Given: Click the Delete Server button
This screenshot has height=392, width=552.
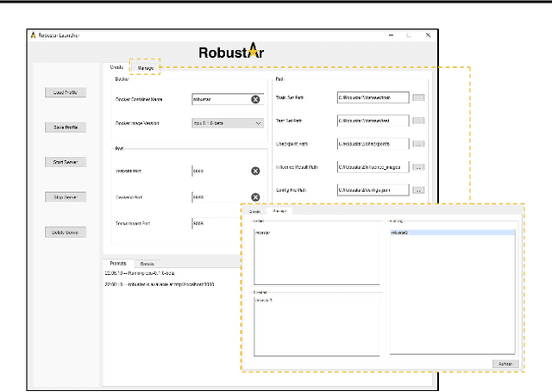Looking at the screenshot, I should pos(66,232).
